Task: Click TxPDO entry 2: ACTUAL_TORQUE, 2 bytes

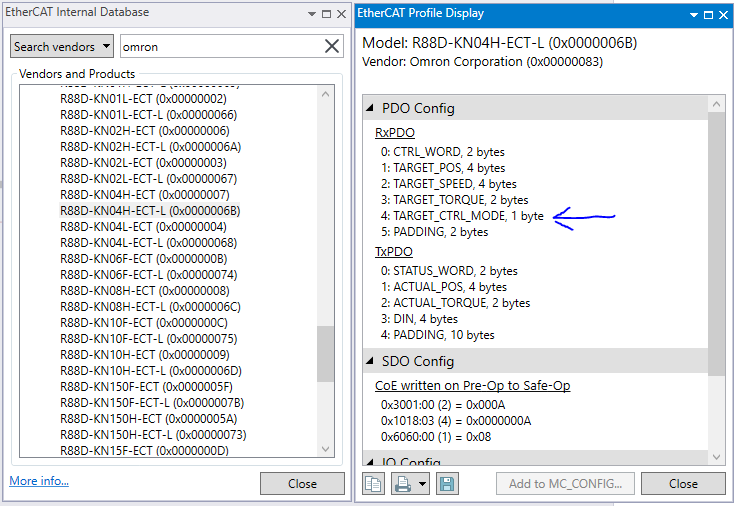Action: [x=455, y=303]
